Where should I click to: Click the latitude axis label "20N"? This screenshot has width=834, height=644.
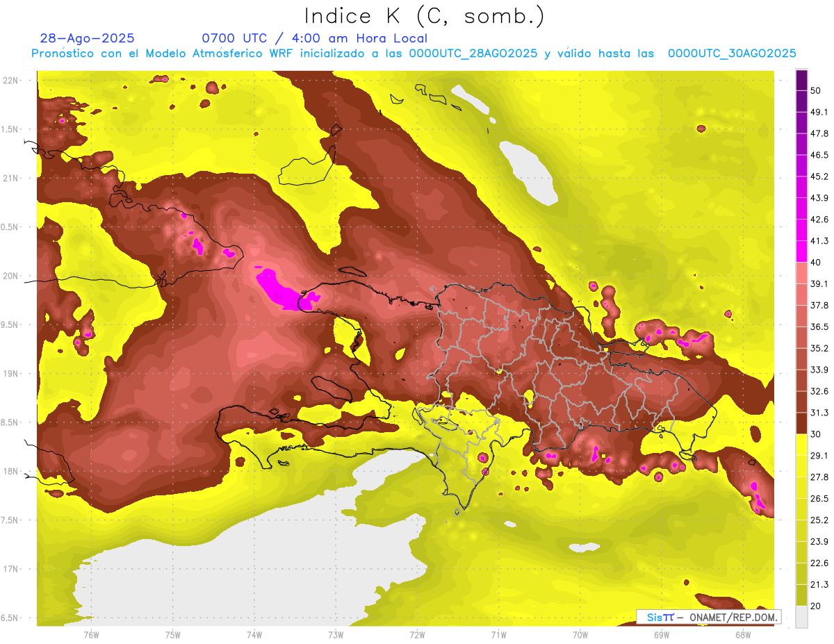pos(11,276)
